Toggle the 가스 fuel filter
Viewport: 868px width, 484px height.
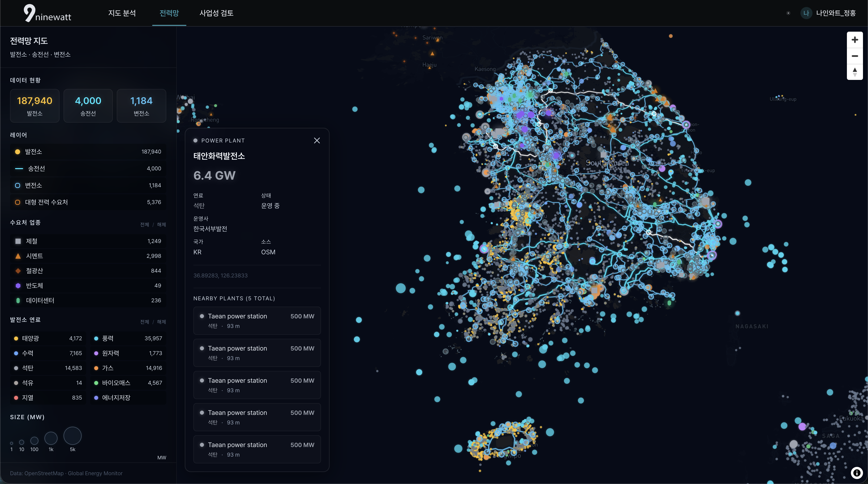tap(128, 368)
